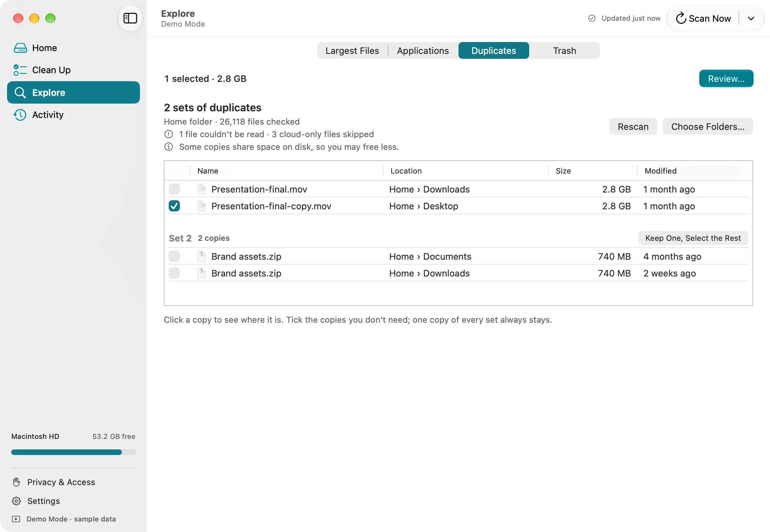Click the Privacy & Access hand icon
The height and width of the screenshot is (532, 770).
coord(16,482)
